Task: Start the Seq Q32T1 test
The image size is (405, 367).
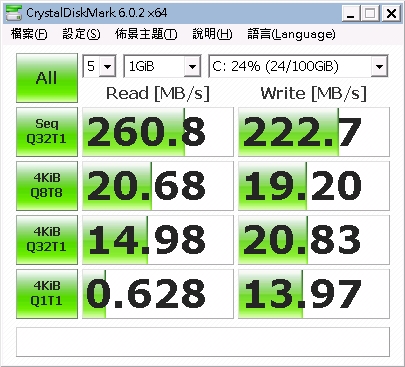Action: (x=47, y=132)
